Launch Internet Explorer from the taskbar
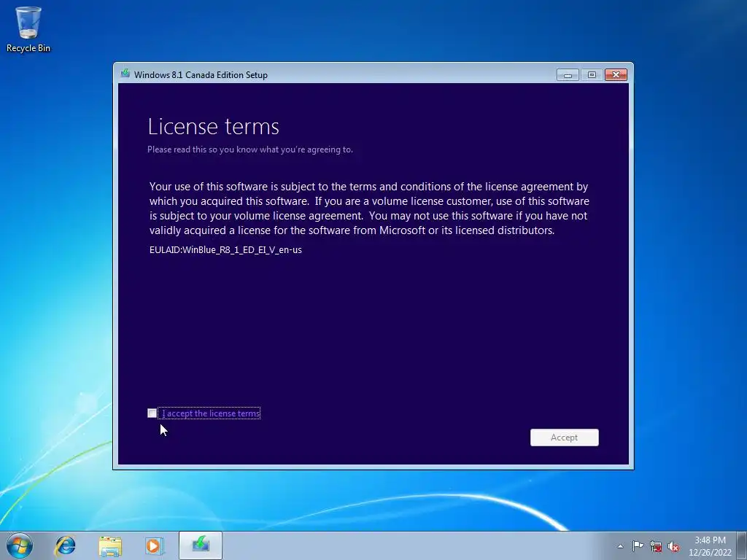747x560 pixels. pos(65,545)
